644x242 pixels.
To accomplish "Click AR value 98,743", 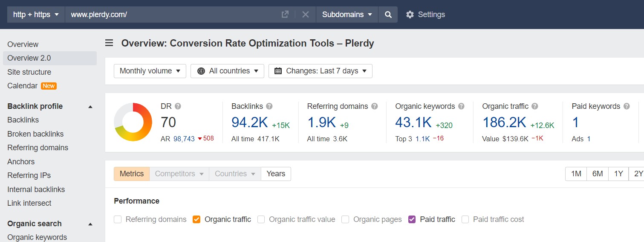I will point(184,139).
